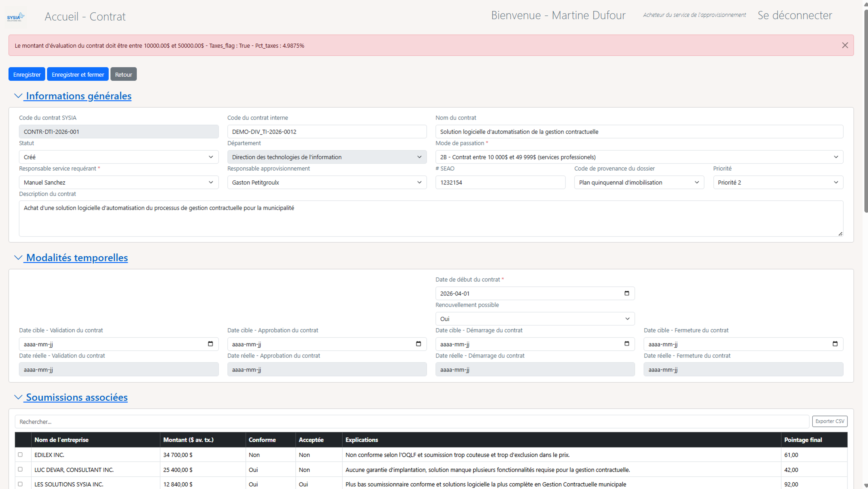Open the Mode de passation dropdown
This screenshot has height=489, width=868.
(639, 157)
